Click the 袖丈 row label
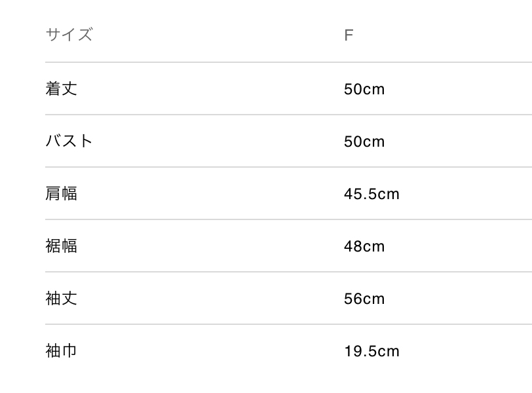This screenshot has height=393, width=532. click(x=61, y=298)
